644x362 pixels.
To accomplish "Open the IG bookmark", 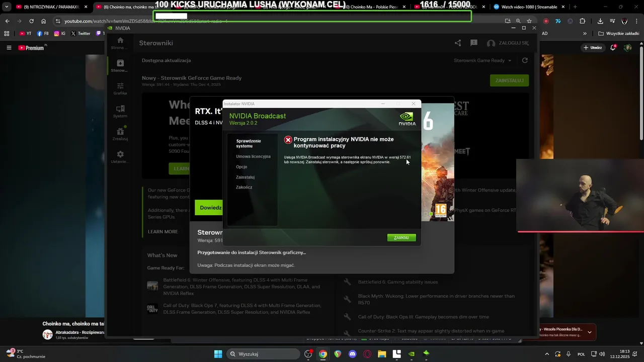I will (60, 34).
